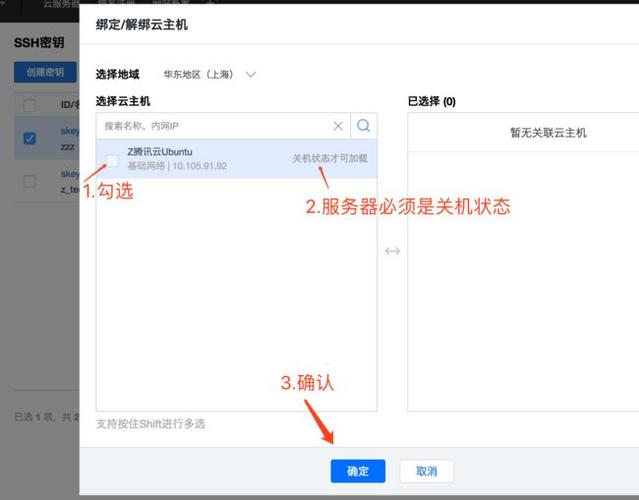Click the 创建密钥 button behind dialog
The image size is (639, 500).
click(45, 72)
